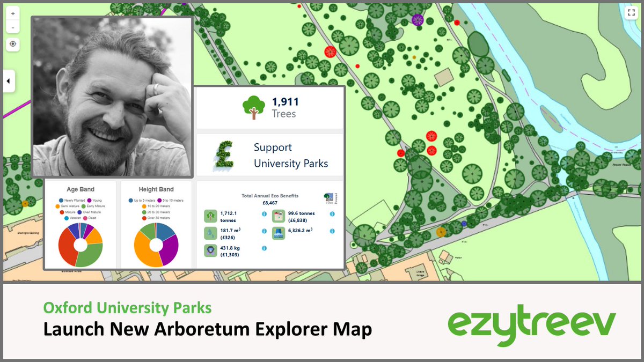Click the Total Annual Eco Benefits heading
The image size is (644, 362).
(x=270, y=196)
